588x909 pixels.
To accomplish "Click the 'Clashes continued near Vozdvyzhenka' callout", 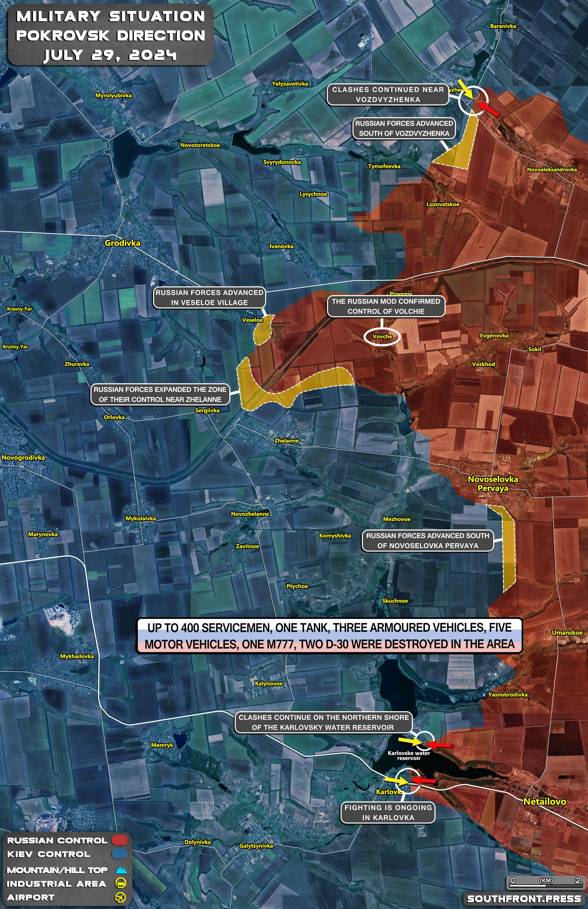I will 388,94.
